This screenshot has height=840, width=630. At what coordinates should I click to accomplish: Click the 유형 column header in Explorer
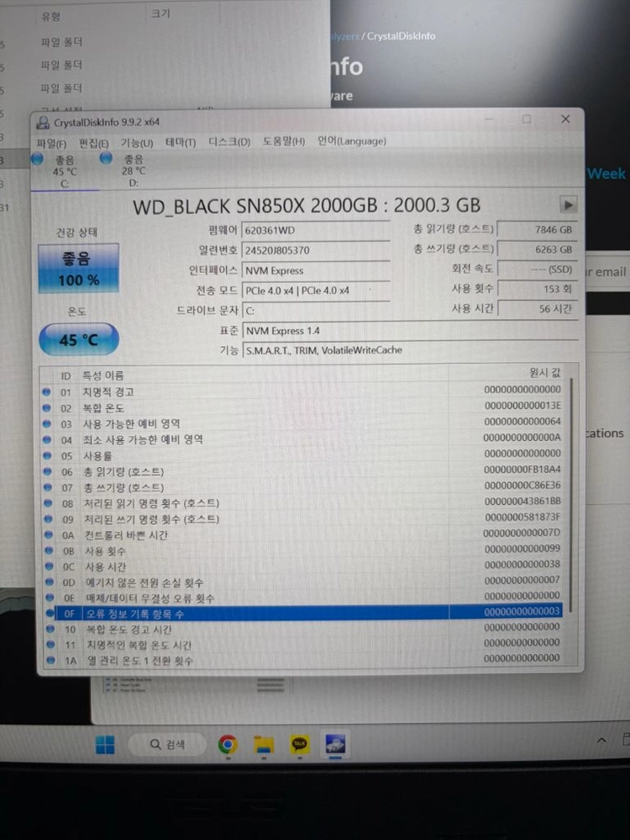tap(51, 17)
